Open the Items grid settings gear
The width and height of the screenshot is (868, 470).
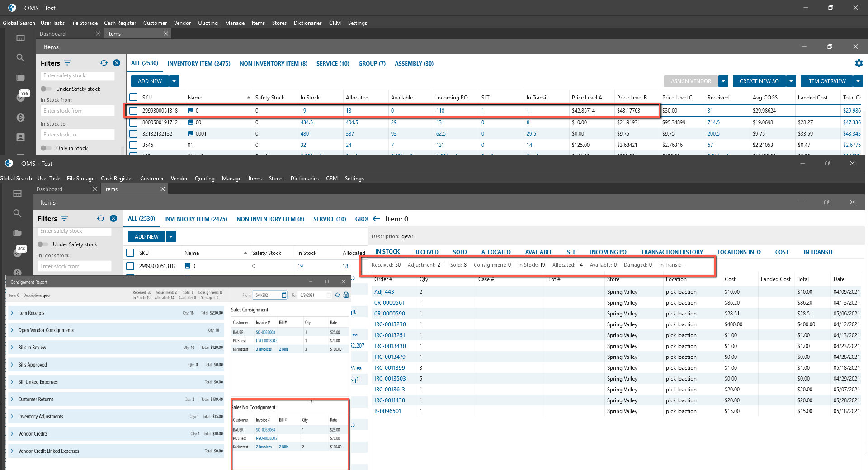tap(859, 63)
